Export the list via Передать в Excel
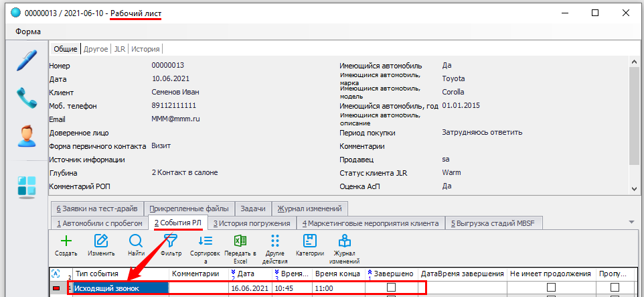 240,246
